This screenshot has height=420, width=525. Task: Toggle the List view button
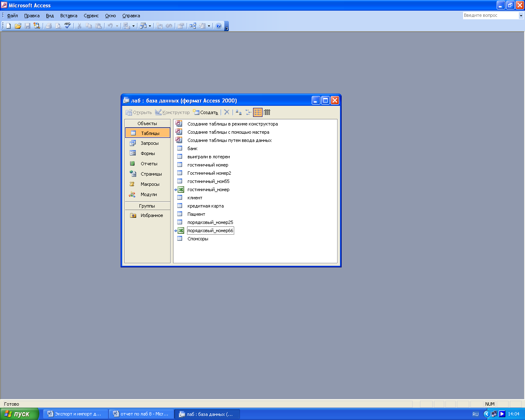pos(258,112)
